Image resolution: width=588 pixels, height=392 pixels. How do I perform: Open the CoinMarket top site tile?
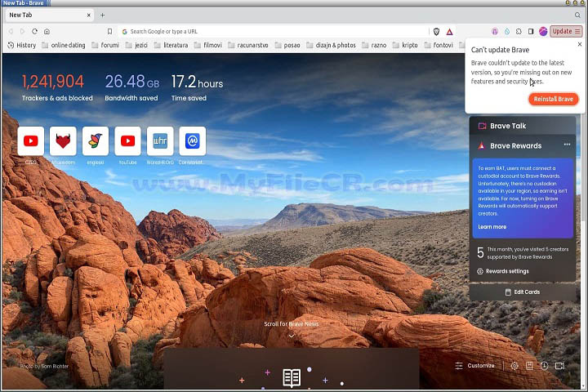[x=193, y=141]
